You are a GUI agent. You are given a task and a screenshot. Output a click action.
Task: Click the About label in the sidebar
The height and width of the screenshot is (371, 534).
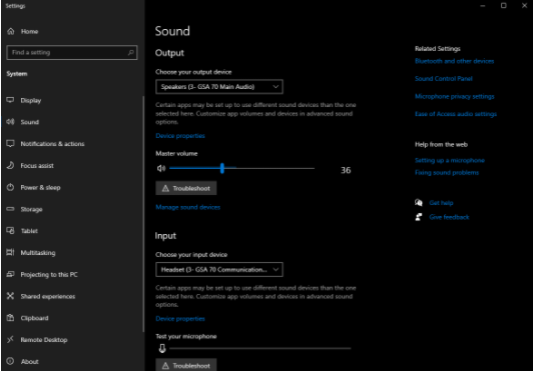[x=29, y=362]
